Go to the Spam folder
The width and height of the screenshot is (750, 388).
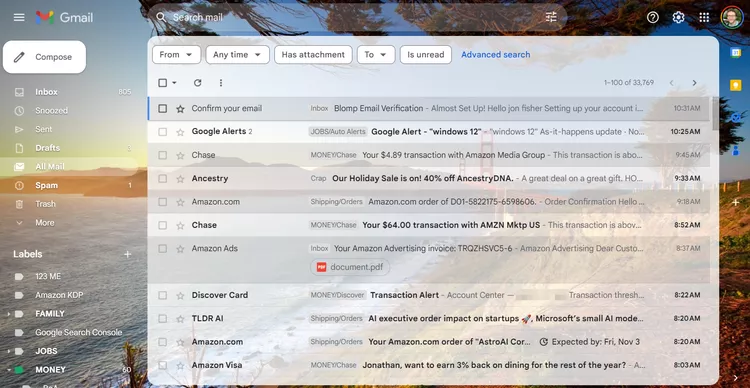[x=46, y=186]
